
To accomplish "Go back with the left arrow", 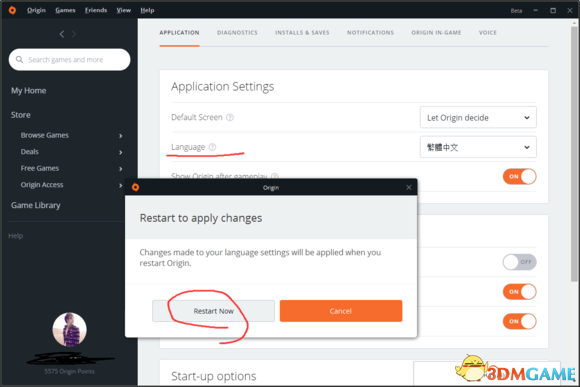I will click(62, 34).
